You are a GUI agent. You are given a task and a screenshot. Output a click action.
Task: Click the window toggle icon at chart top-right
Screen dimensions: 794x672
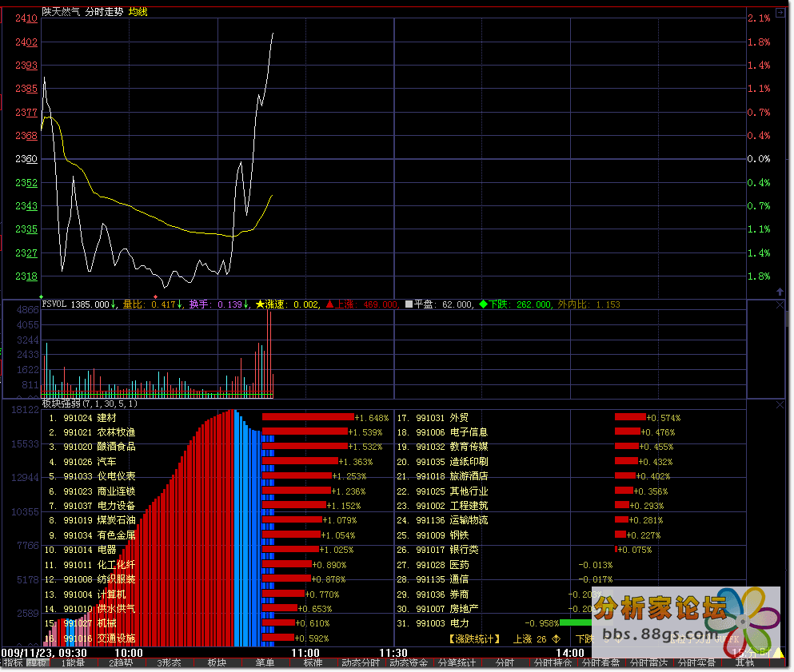(780, 13)
